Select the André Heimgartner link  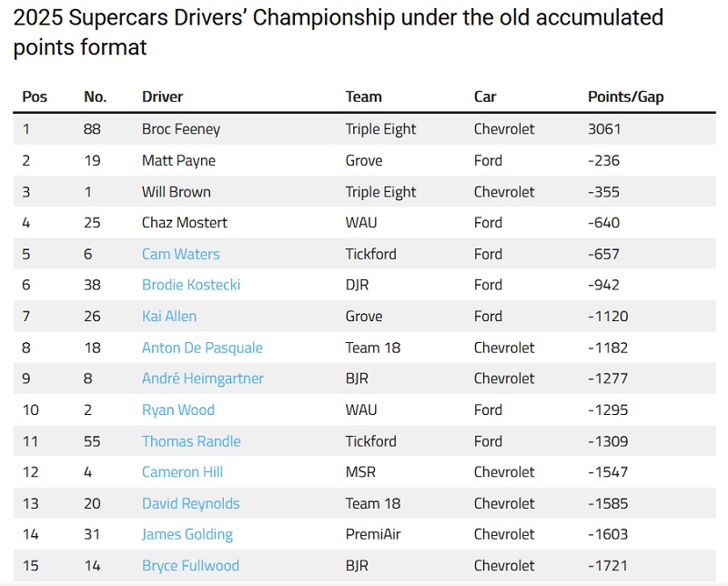(202, 379)
